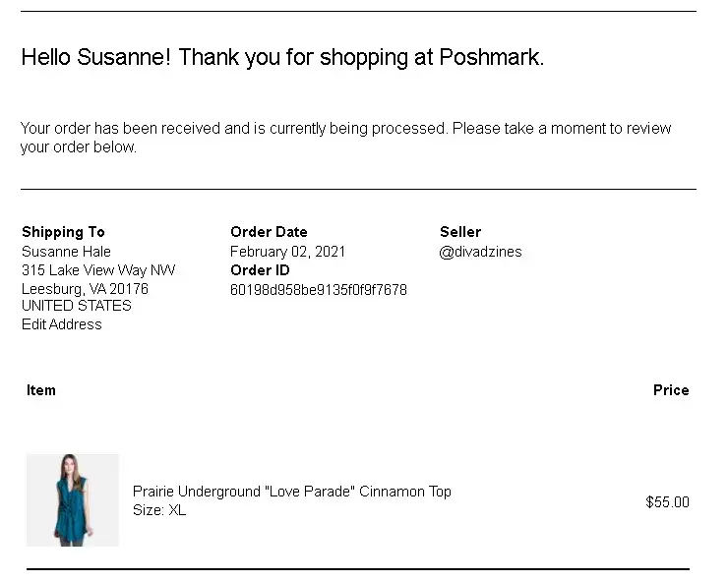
Task: Click the Order ID label
Action: coord(260,270)
